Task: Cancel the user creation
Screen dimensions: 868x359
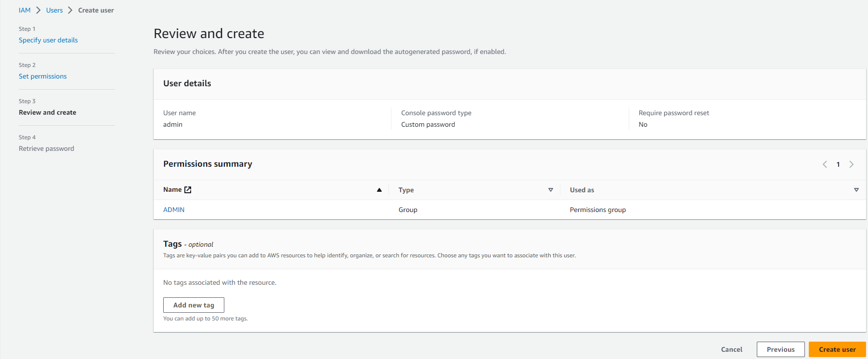Action: pyautogui.click(x=731, y=349)
